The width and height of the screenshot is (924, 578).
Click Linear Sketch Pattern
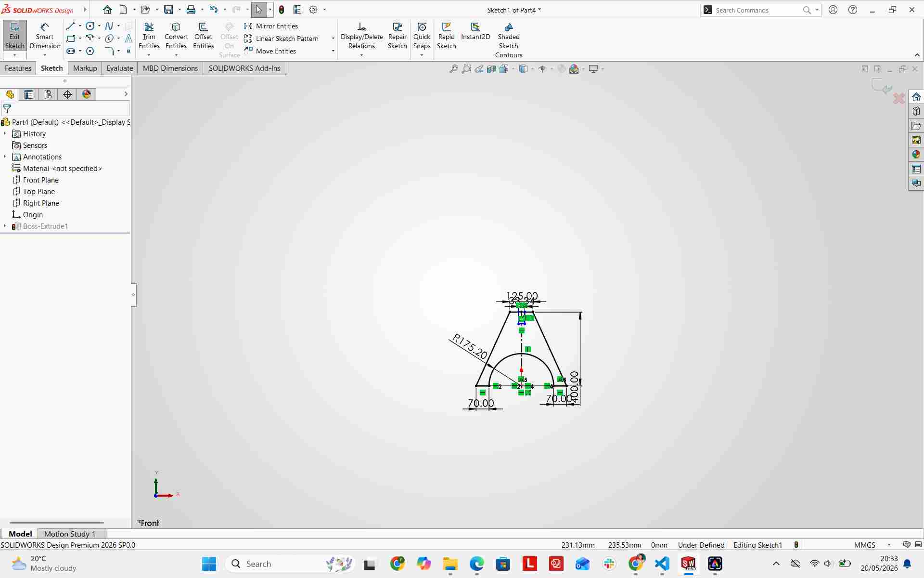282,39
